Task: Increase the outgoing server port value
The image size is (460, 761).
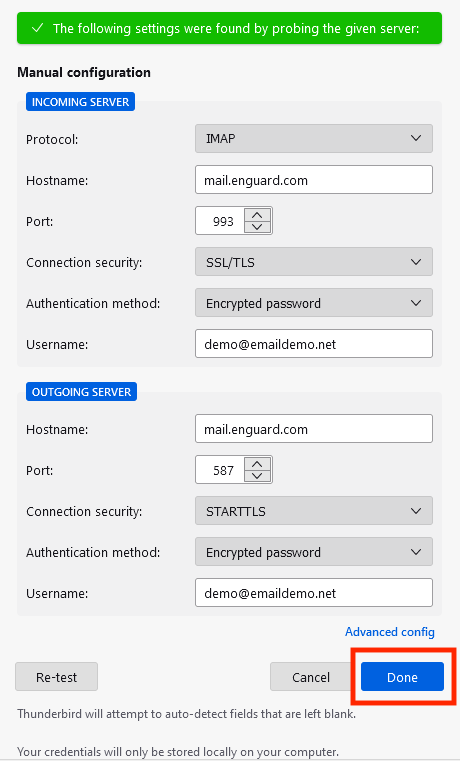Action: [257, 463]
